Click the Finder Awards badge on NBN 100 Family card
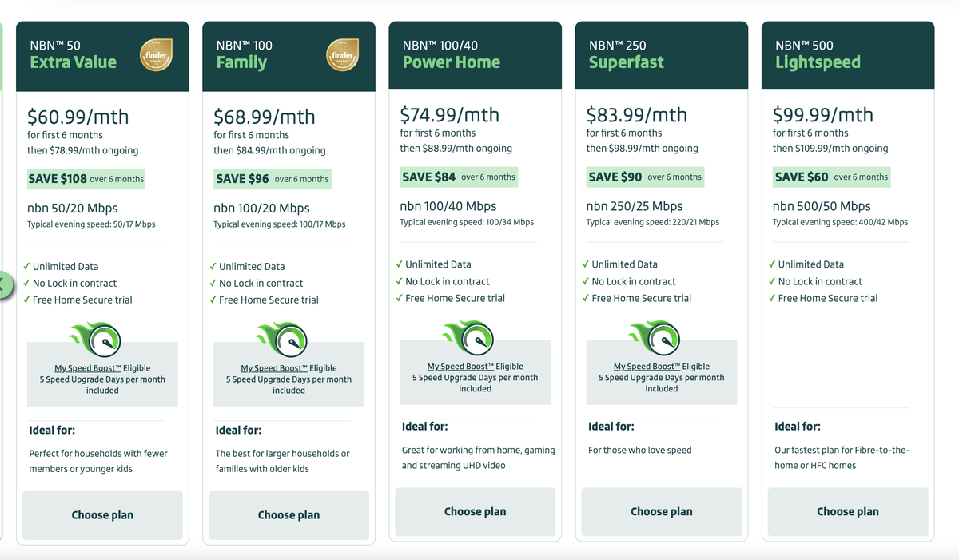 (342, 55)
